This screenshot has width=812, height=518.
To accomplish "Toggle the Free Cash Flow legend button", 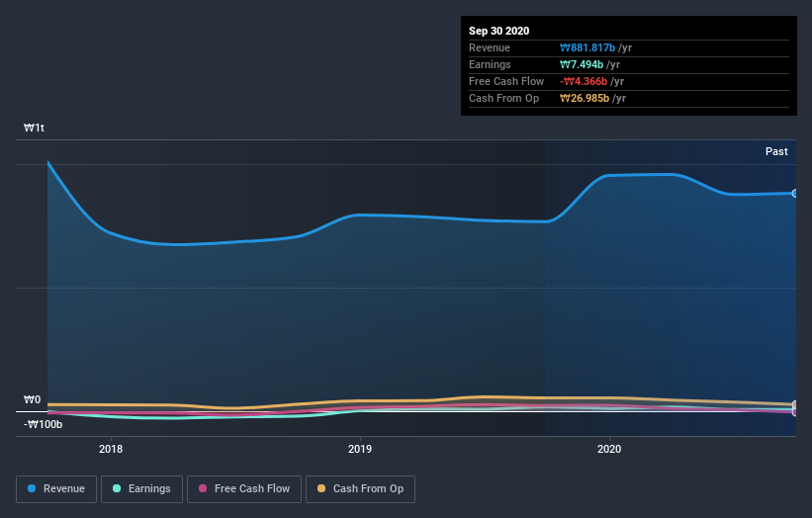I will (244, 489).
